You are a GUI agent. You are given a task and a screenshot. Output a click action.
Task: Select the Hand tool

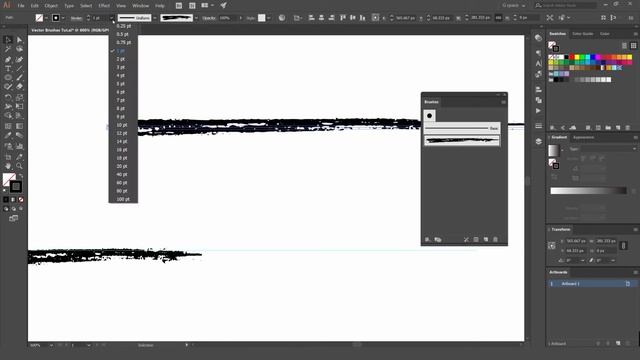coord(8,166)
